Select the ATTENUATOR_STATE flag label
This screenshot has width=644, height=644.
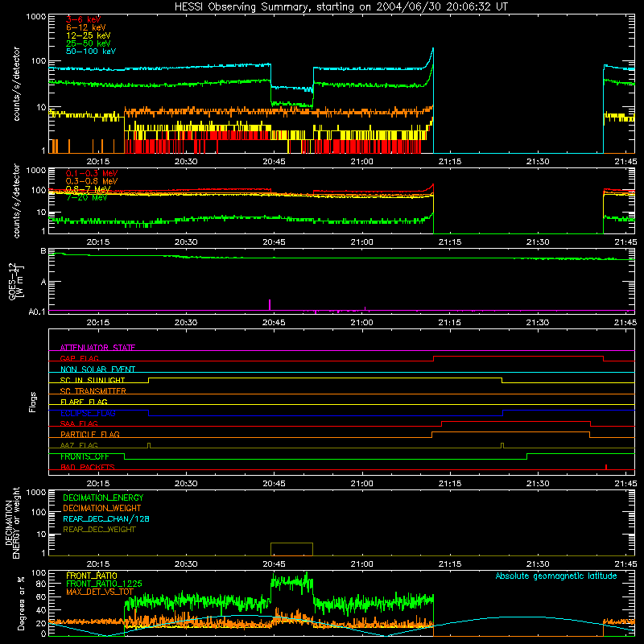(97, 348)
